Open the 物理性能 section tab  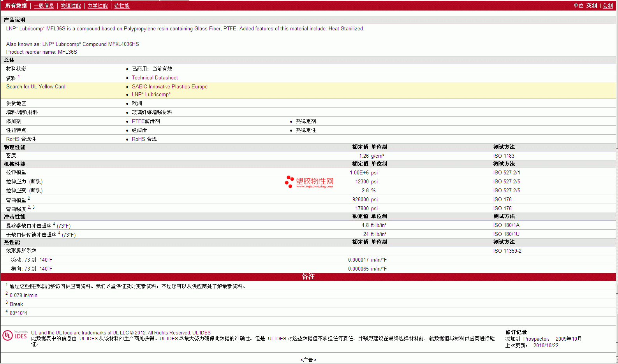70,5
